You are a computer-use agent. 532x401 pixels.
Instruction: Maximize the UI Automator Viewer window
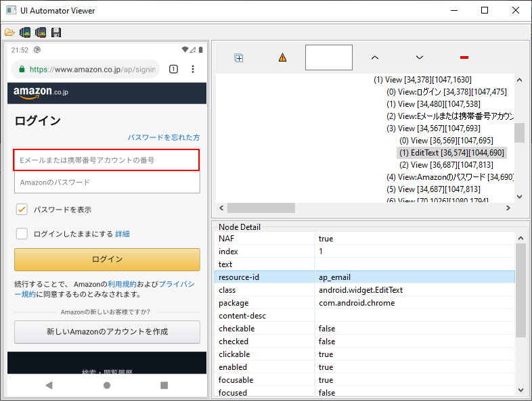click(x=485, y=10)
